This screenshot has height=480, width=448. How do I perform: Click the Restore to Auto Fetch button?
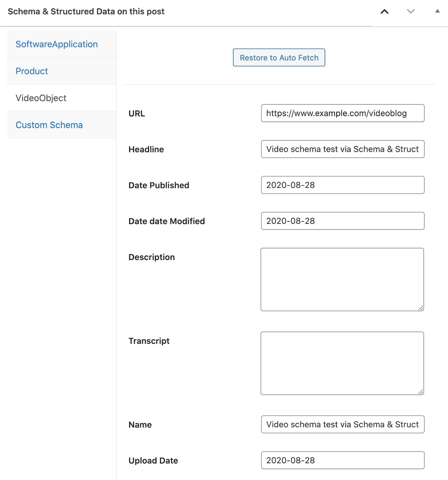[x=279, y=57]
